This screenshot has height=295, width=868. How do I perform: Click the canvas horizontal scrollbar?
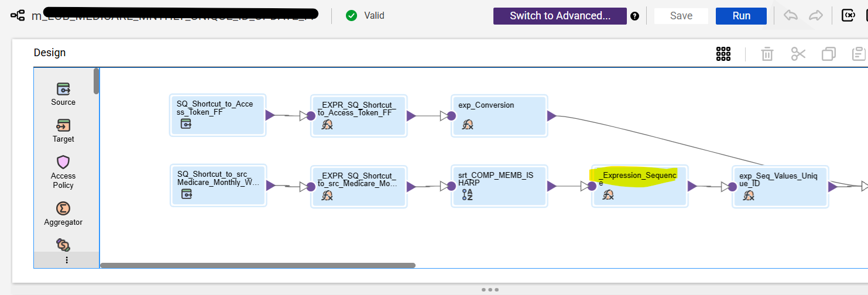click(x=258, y=265)
